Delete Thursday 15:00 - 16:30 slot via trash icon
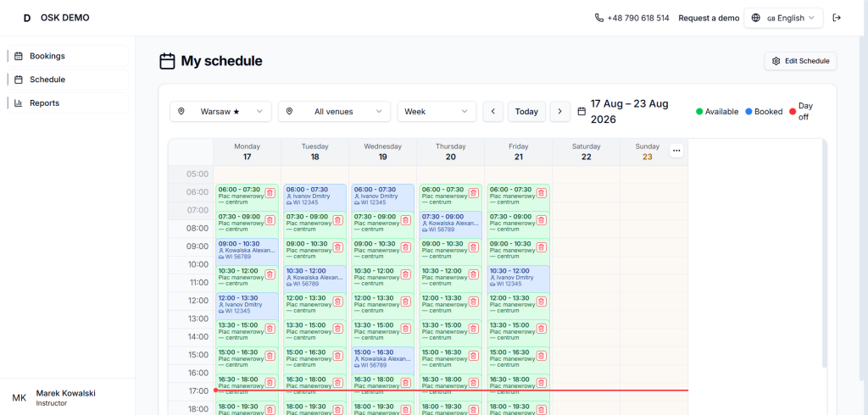 [x=473, y=356]
